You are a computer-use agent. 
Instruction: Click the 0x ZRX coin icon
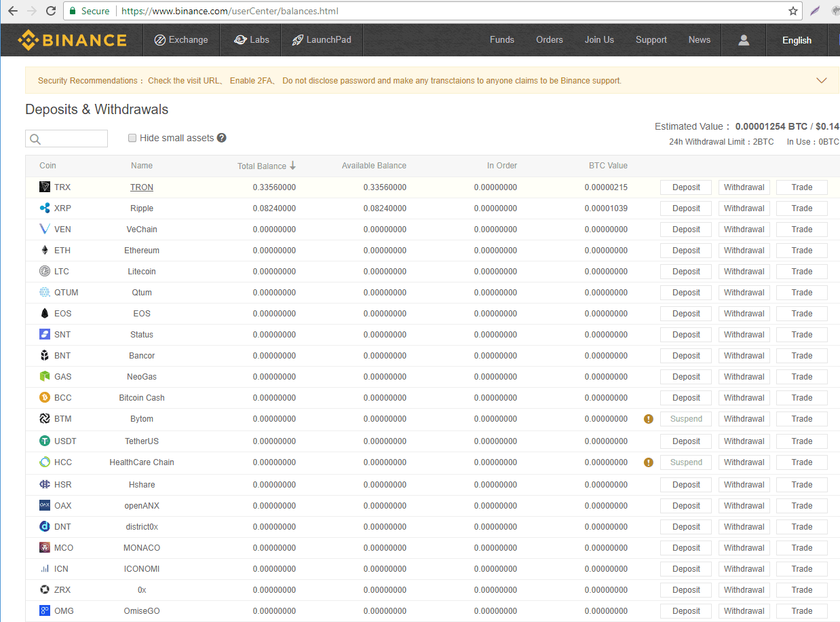click(45, 590)
